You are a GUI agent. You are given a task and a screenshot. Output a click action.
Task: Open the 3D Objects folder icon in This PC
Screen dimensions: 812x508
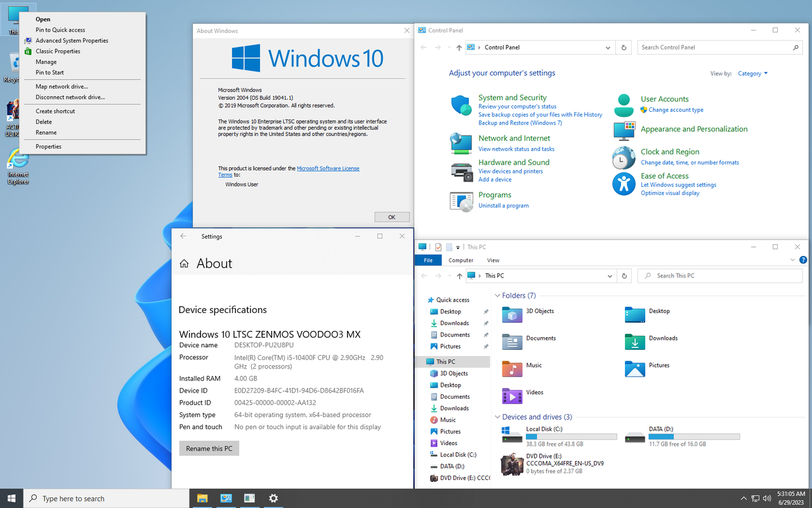(x=512, y=314)
